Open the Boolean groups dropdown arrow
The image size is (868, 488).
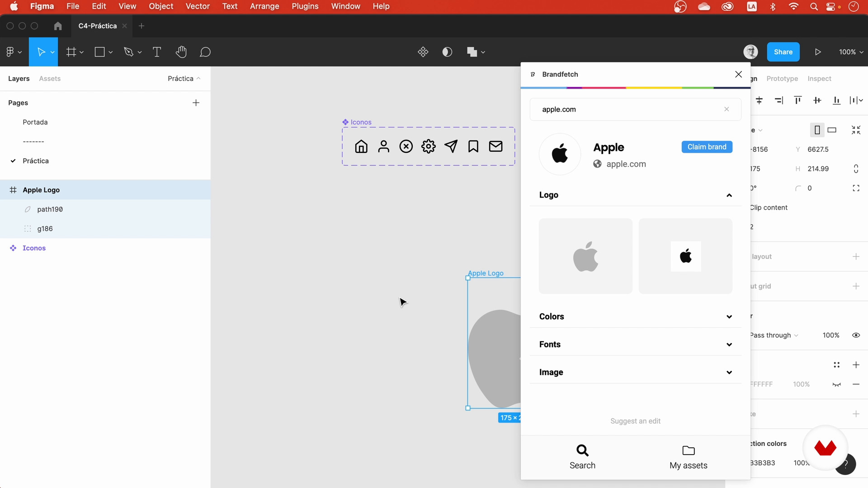(483, 52)
